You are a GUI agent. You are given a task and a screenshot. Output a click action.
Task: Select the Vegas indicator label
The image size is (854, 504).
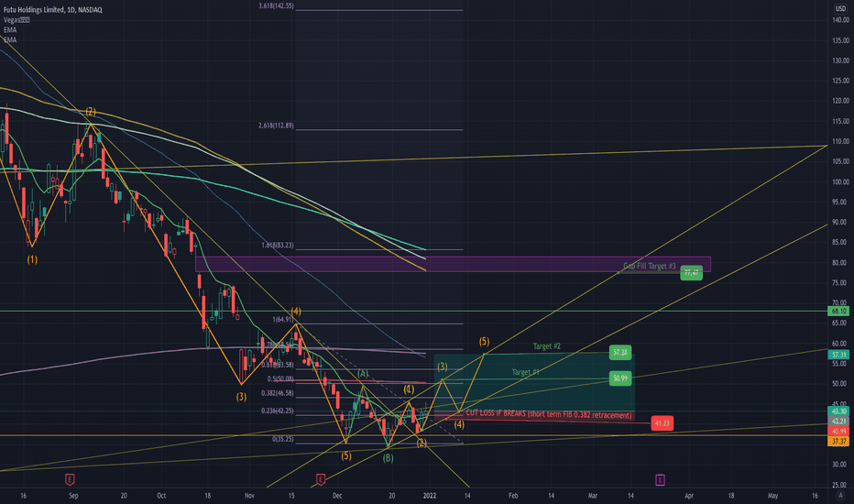tap(16, 19)
